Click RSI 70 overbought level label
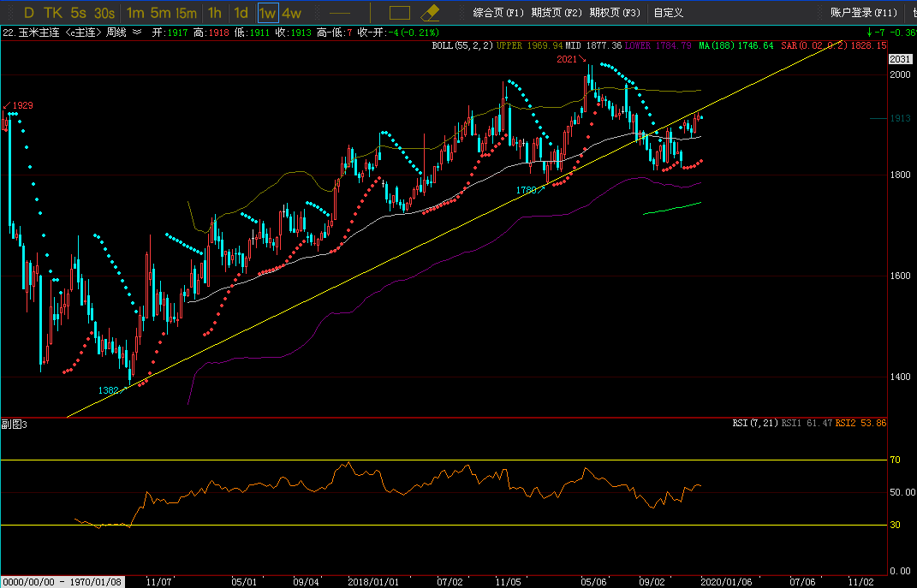This screenshot has width=917, height=588. point(895,460)
